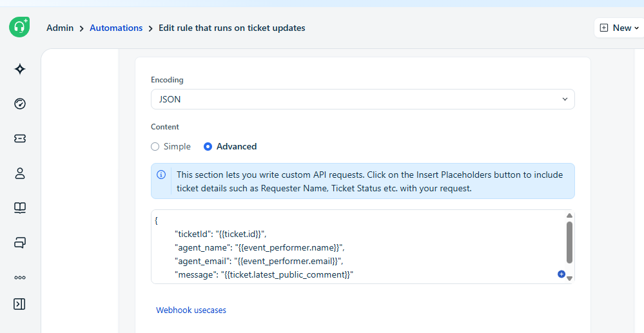Open the Forums chat bubbles icon

pos(20,243)
